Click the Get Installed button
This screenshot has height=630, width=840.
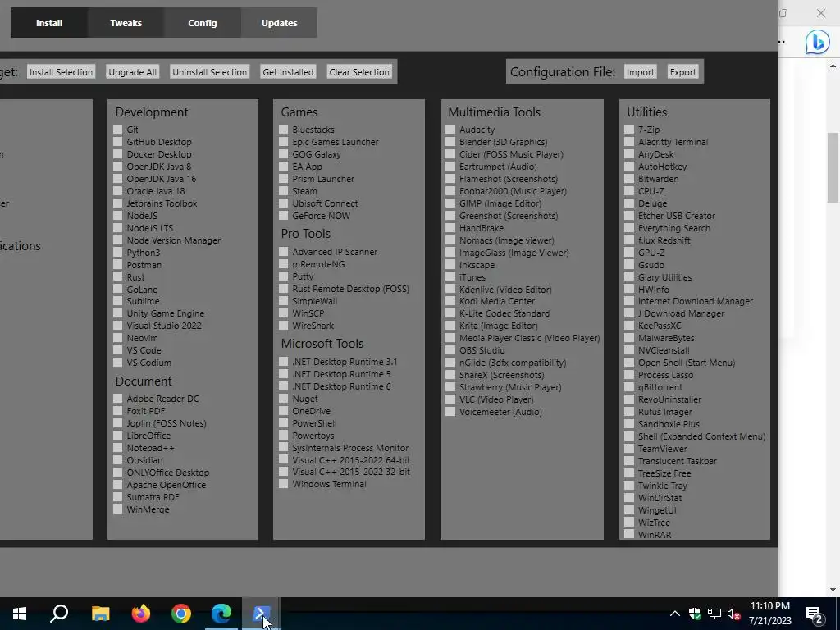[288, 72]
